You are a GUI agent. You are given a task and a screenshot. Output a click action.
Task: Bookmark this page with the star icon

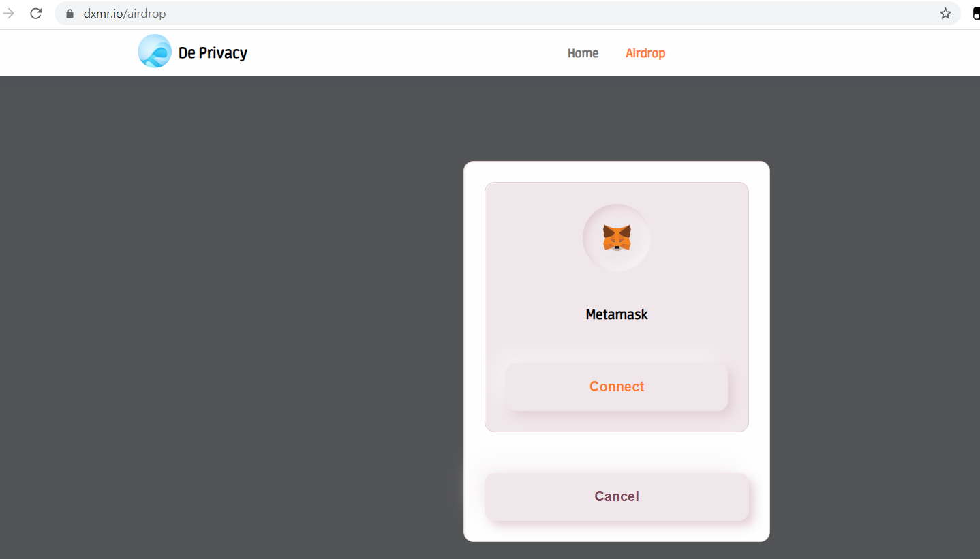click(x=945, y=14)
